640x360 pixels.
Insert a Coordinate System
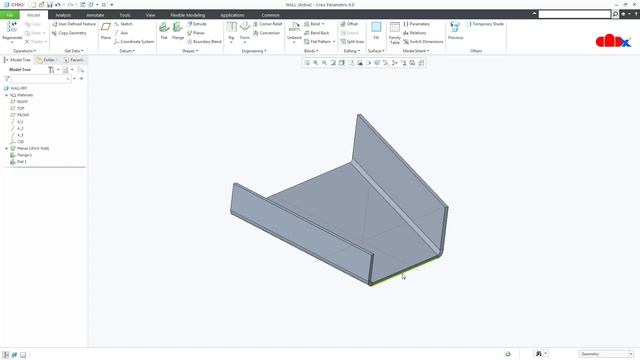134,42
